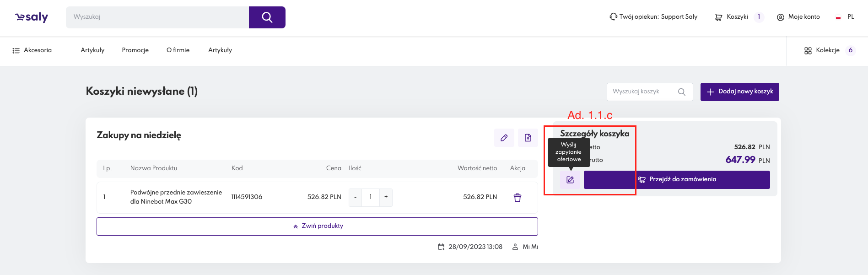Viewport: 868px width, 275px height.
Task: Decrease product quantity with minus button
Action: point(355,197)
